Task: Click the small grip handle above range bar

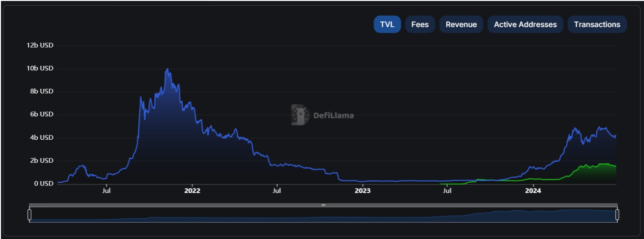Action: [x=323, y=205]
